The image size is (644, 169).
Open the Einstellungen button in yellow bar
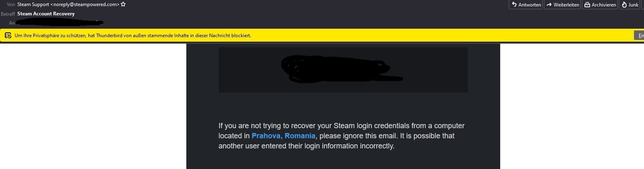coord(639,36)
